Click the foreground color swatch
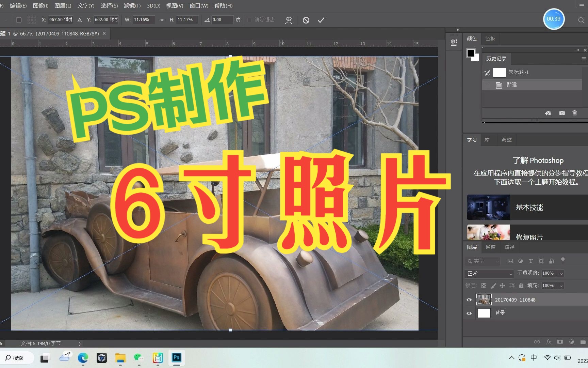 [x=471, y=53]
